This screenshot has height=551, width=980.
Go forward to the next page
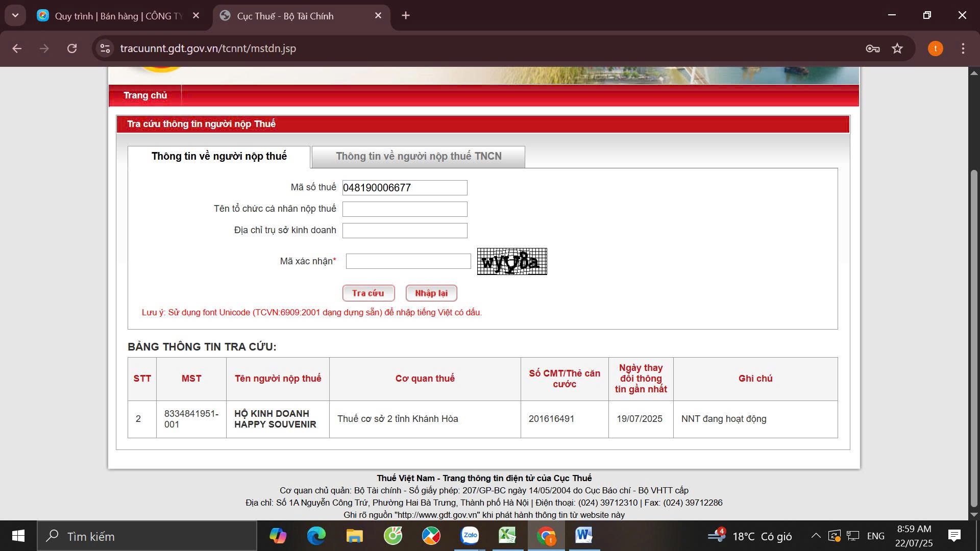point(44,48)
